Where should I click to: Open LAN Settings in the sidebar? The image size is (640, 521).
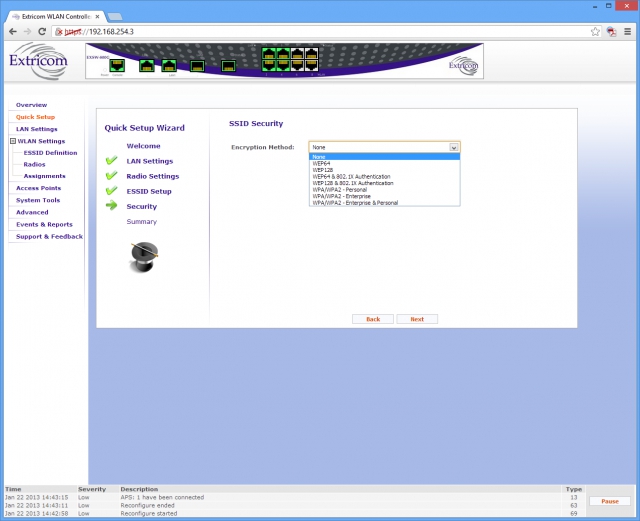coord(37,129)
